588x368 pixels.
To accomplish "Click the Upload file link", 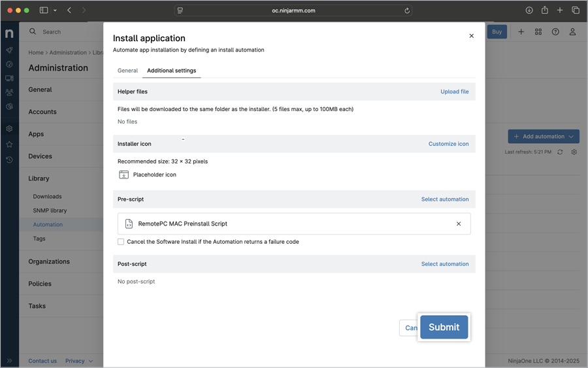I will 454,92.
